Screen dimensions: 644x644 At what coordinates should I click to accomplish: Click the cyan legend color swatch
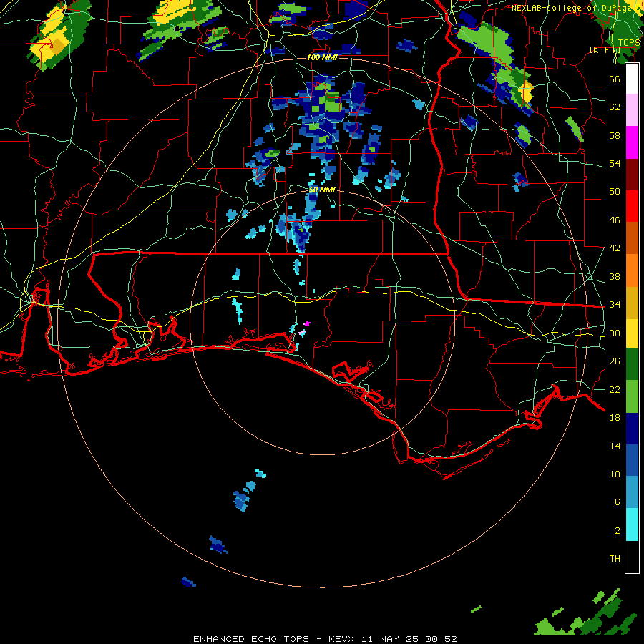632,525
